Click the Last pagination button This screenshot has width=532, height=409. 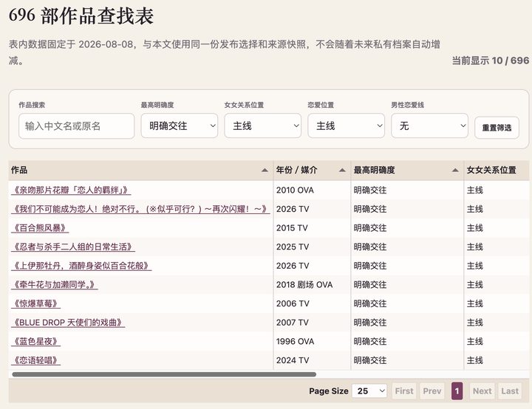[x=510, y=391]
